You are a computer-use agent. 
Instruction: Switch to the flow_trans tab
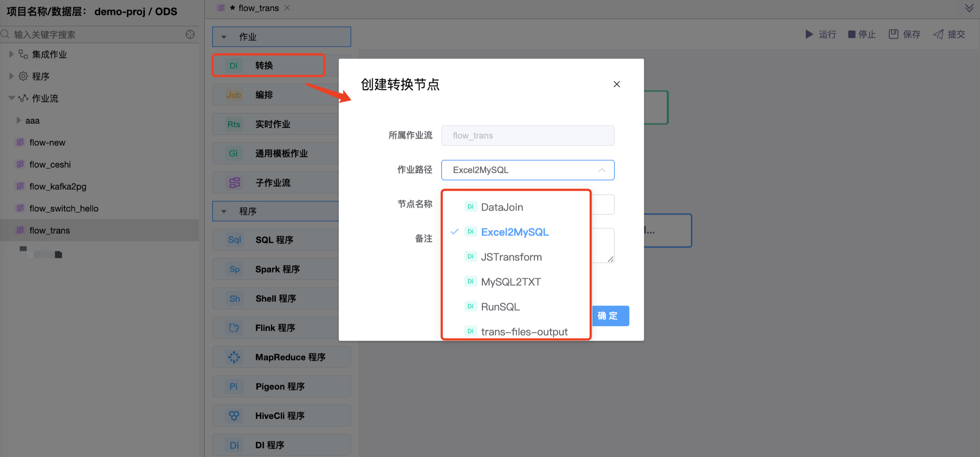pos(258,8)
